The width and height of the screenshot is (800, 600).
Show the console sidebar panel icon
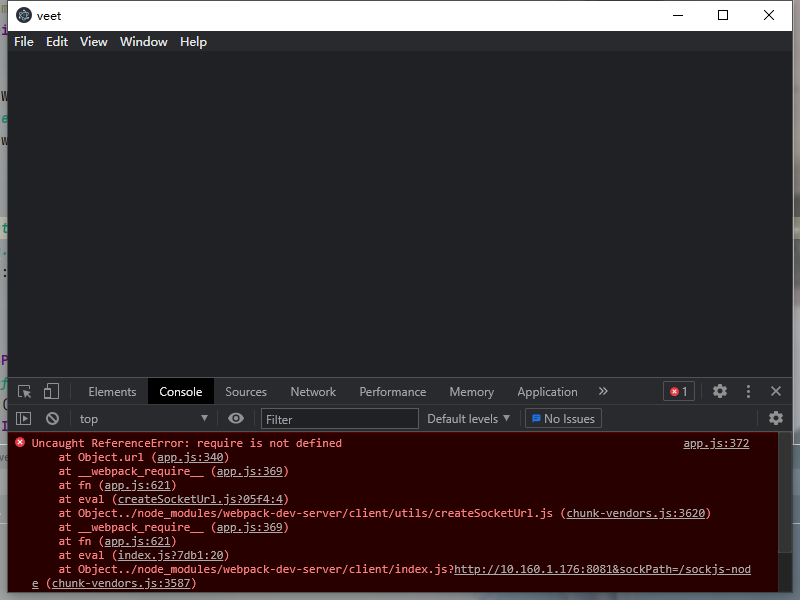pyautogui.click(x=23, y=418)
